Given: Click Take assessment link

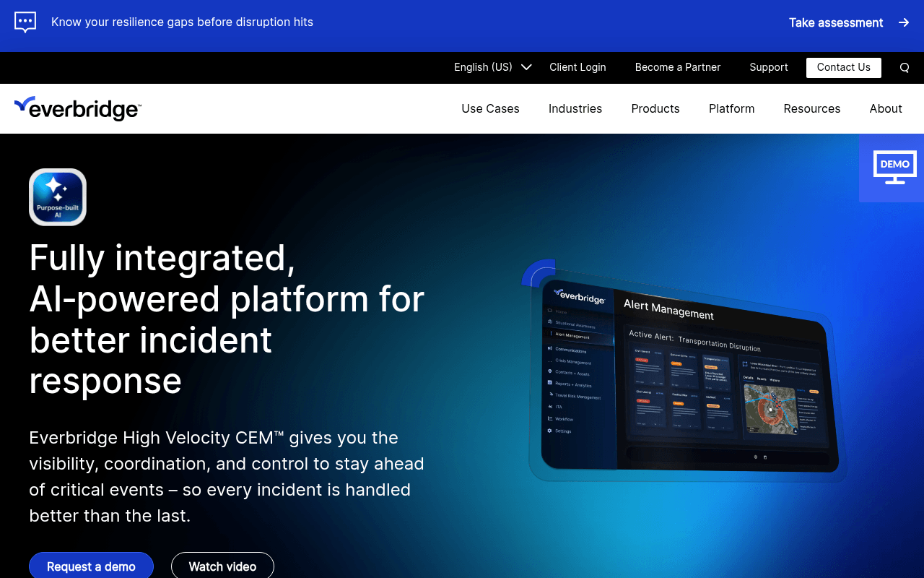Looking at the screenshot, I should 836,22.
